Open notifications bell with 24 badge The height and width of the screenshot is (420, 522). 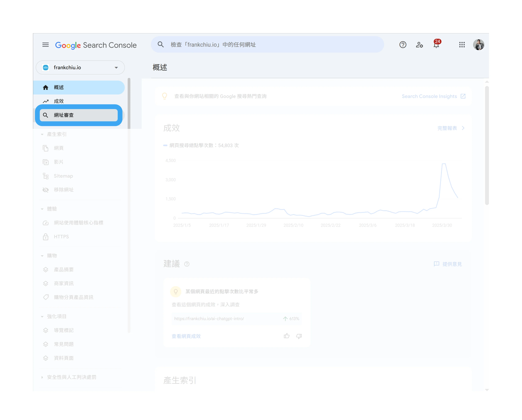[x=436, y=45]
